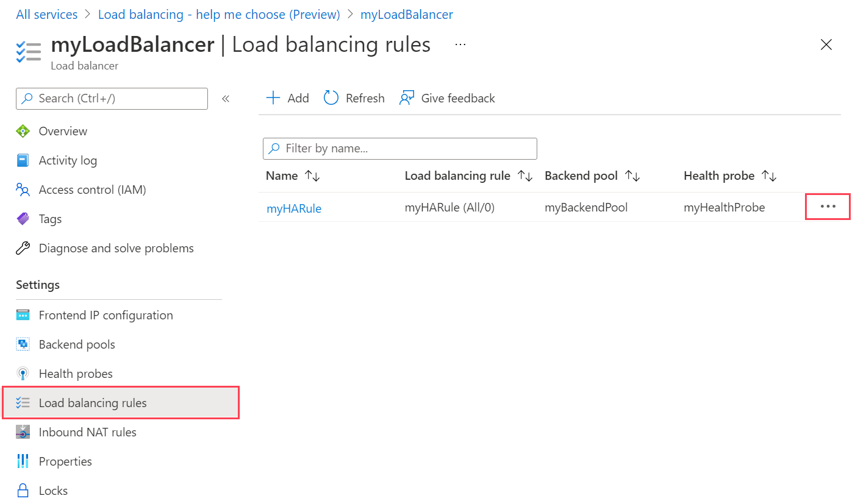
Task: Open the myHARule link
Action: [x=294, y=208]
